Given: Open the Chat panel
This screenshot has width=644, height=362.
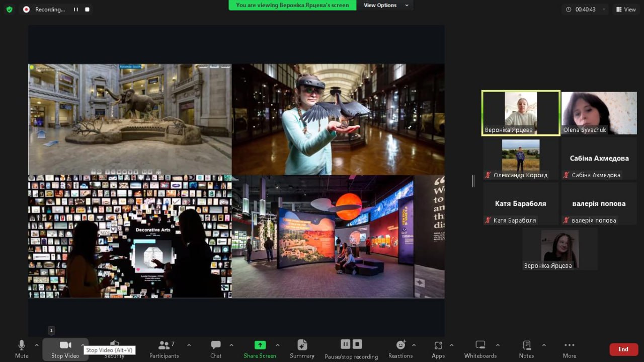Looking at the screenshot, I should click(x=216, y=349).
